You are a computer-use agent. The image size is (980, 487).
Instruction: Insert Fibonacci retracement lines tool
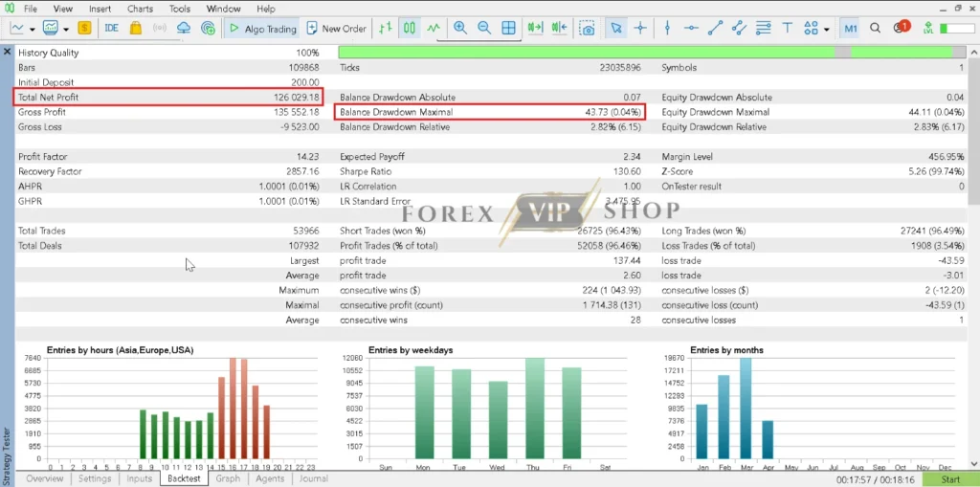click(763, 28)
